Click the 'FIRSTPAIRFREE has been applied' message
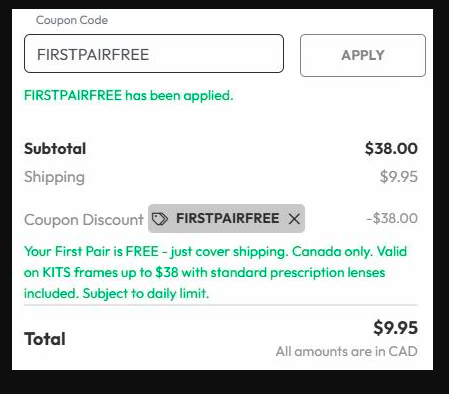The image size is (449, 394). 129,96
